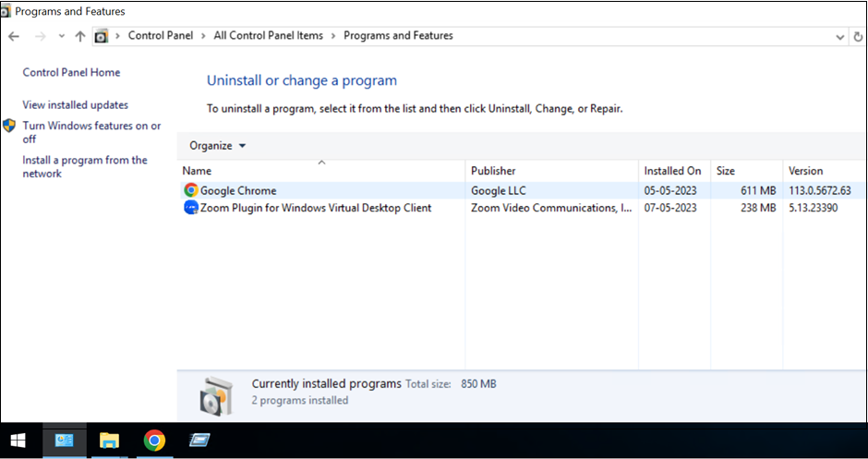Click the Back navigation arrow

click(14, 37)
